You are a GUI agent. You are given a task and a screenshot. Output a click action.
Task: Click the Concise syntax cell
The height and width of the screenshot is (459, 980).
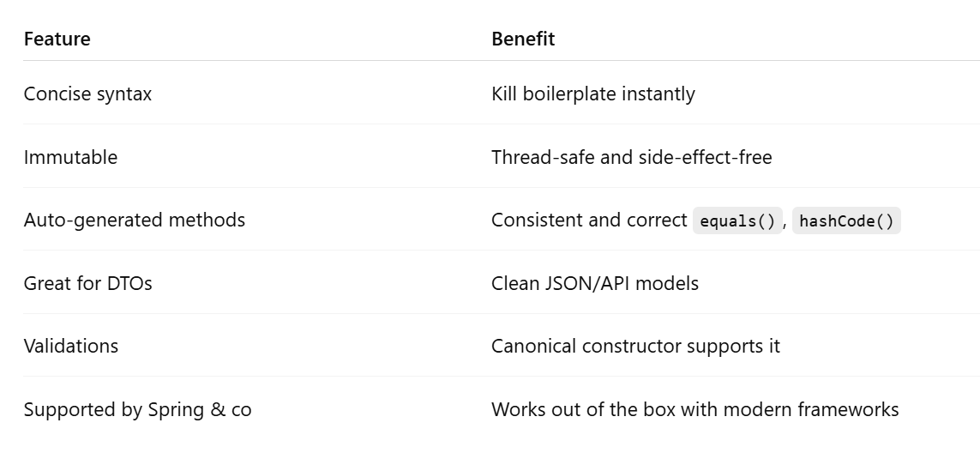87,94
